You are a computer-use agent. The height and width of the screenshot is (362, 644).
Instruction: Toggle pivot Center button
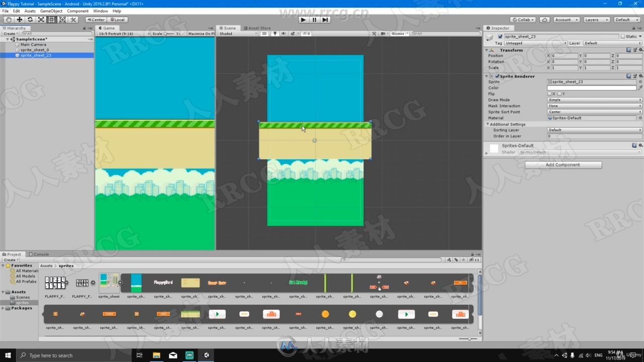[96, 20]
